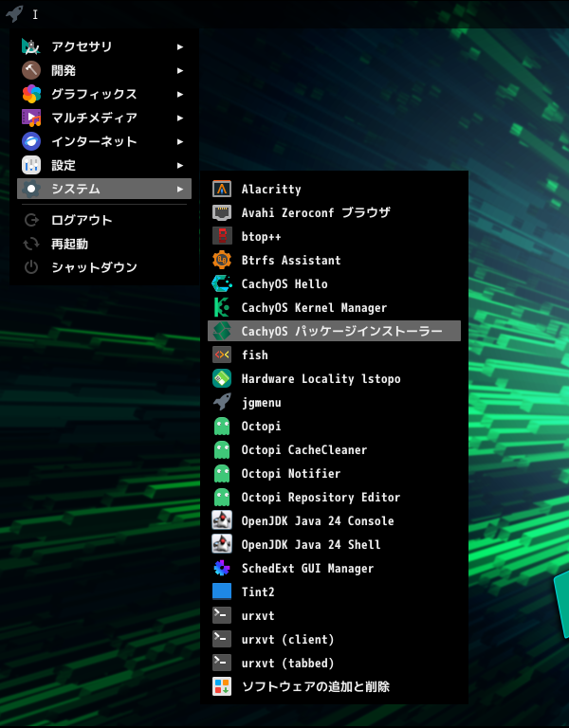Click the Octopi Notifier ghost icon

[222, 473]
